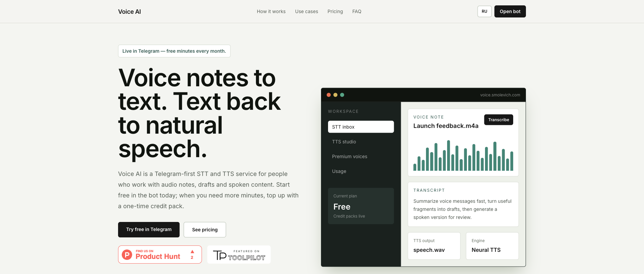Image resolution: width=644 pixels, height=274 pixels.
Task: Click the transcript text starting 'Summarize voice messages'
Action: point(463,209)
